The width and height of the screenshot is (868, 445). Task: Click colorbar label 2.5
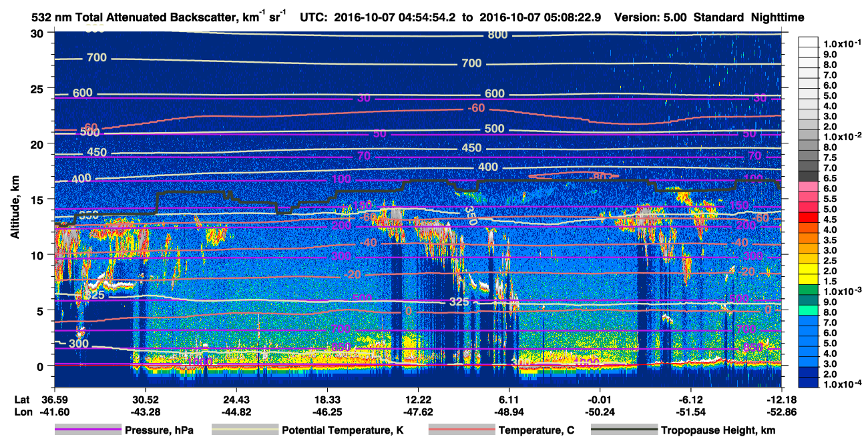(x=830, y=261)
